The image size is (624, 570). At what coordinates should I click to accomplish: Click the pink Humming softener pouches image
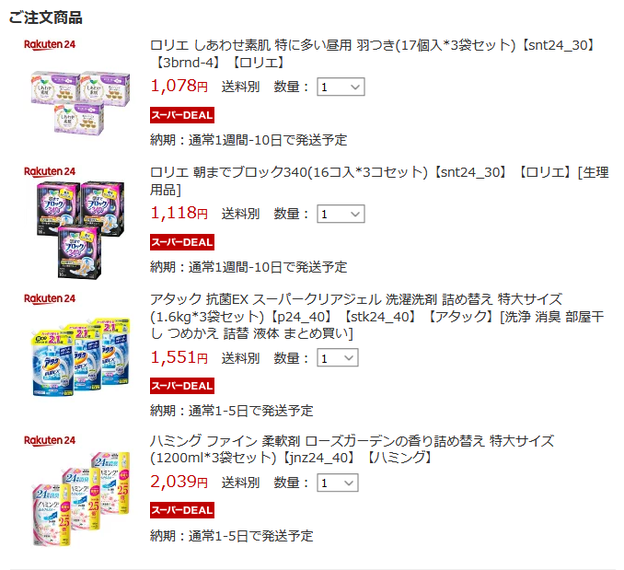point(81,499)
